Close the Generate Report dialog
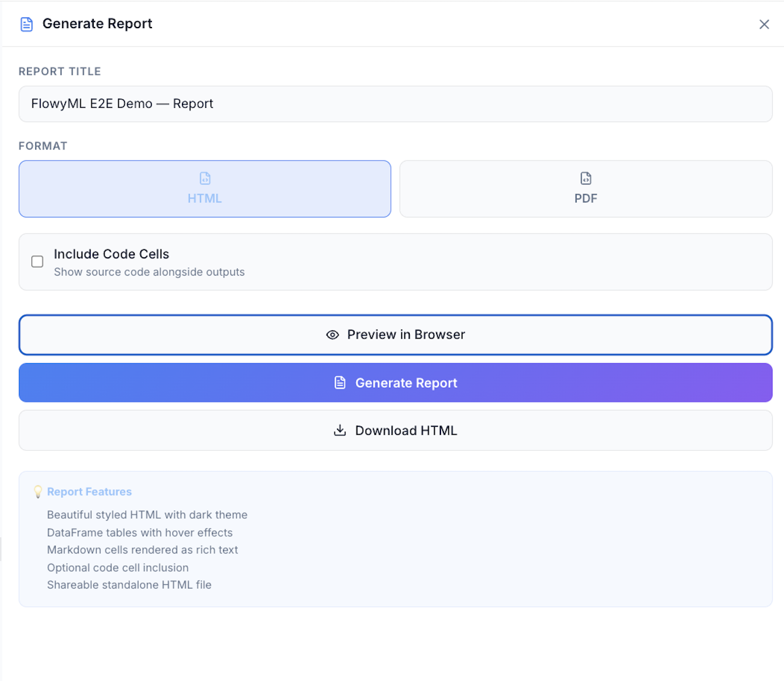 (x=764, y=24)
